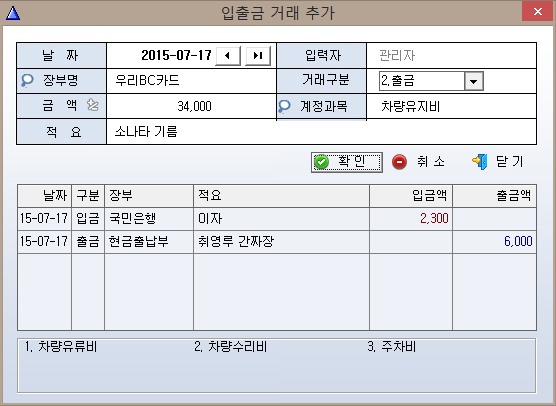Choose suggestion 3. 주차비
This screenshot has width=556, height=406.
pos(391,347)
